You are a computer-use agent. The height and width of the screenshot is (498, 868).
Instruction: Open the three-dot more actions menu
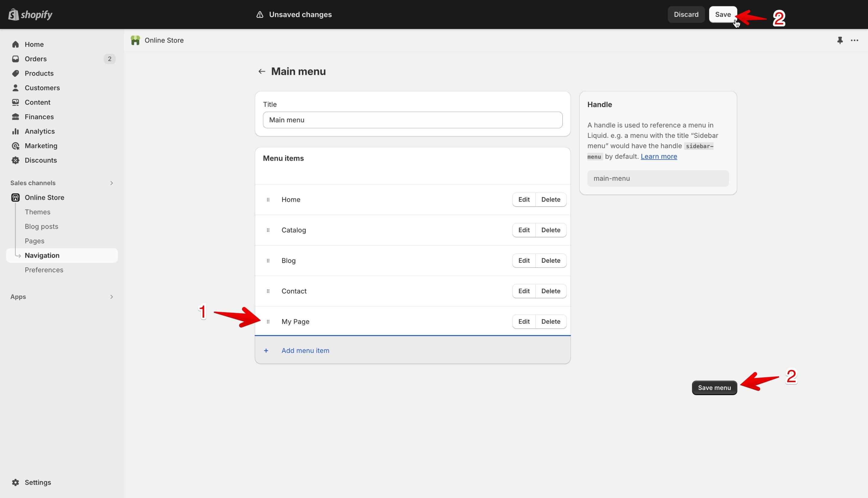(854, 40)
